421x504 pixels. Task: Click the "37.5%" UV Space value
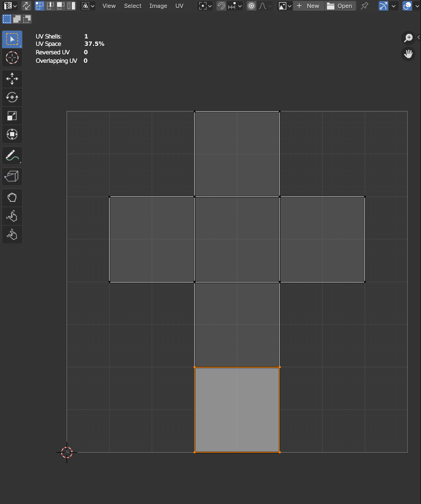pos(94,44)
